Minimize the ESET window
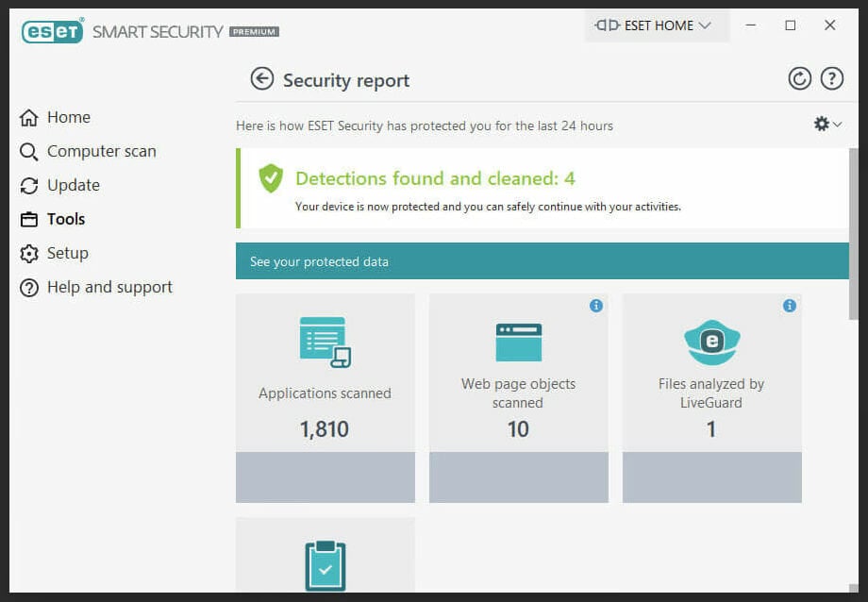This screenshot has width=868, height=602. (751, 25)
